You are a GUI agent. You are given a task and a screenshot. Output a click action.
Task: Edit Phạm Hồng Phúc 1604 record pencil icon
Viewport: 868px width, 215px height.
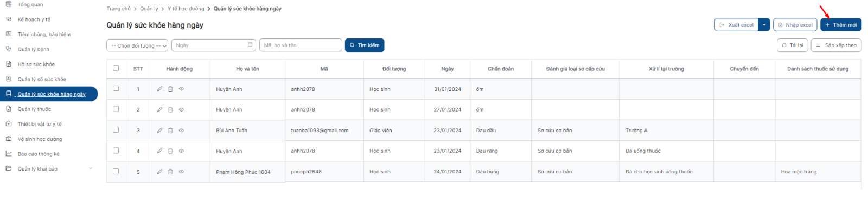click(159, 172)
